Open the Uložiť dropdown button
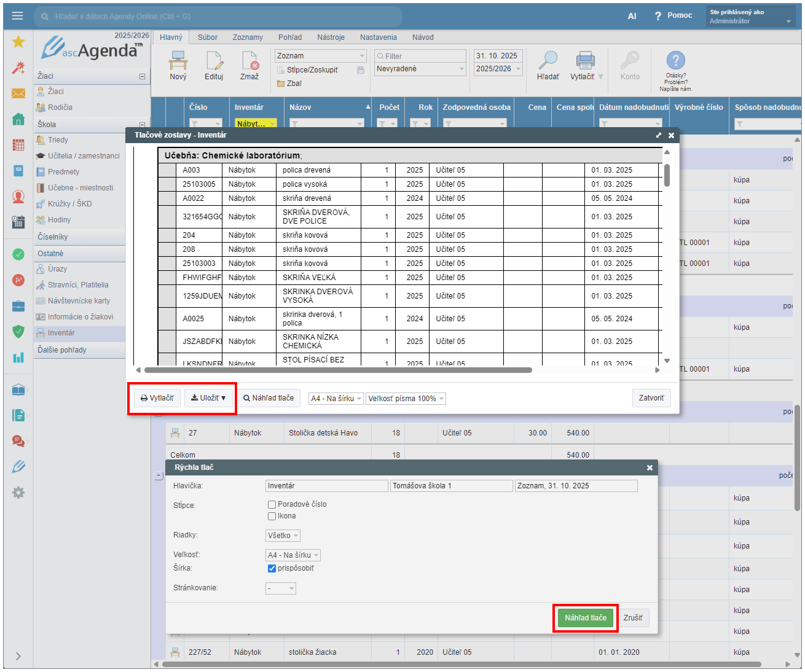The width and height of the screenshot is (805, 672). click(x=209, y=398)
